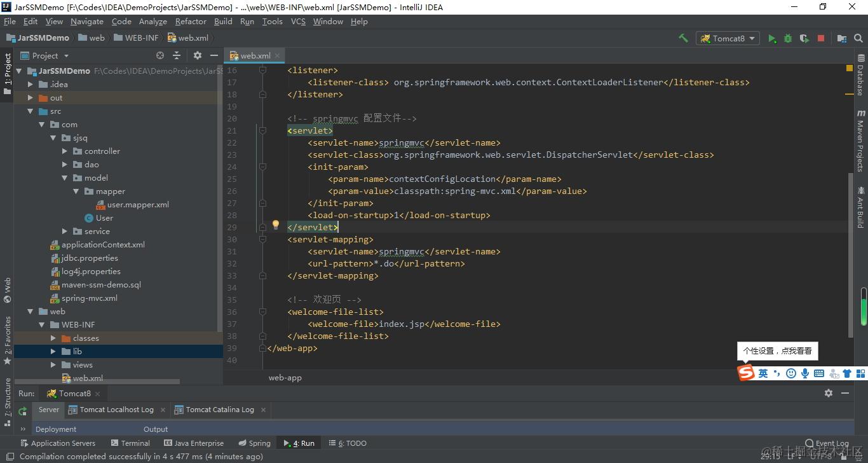Open Project panel settings gear

pos(198,55)
